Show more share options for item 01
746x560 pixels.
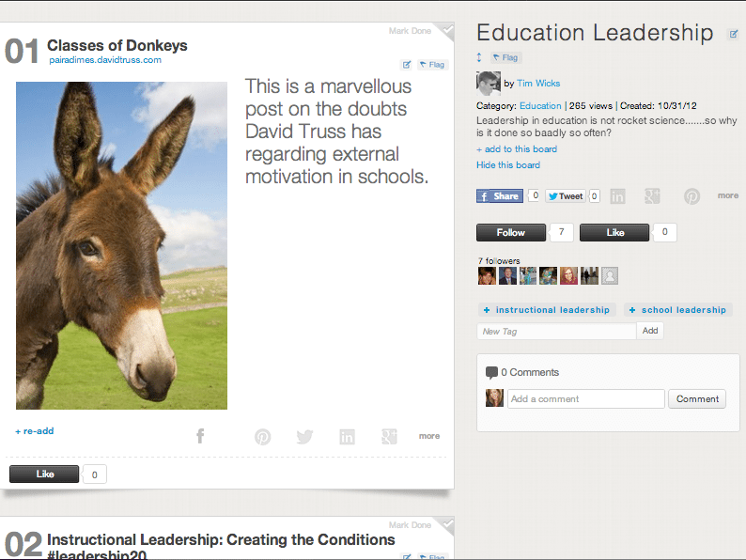coord(429,436)
